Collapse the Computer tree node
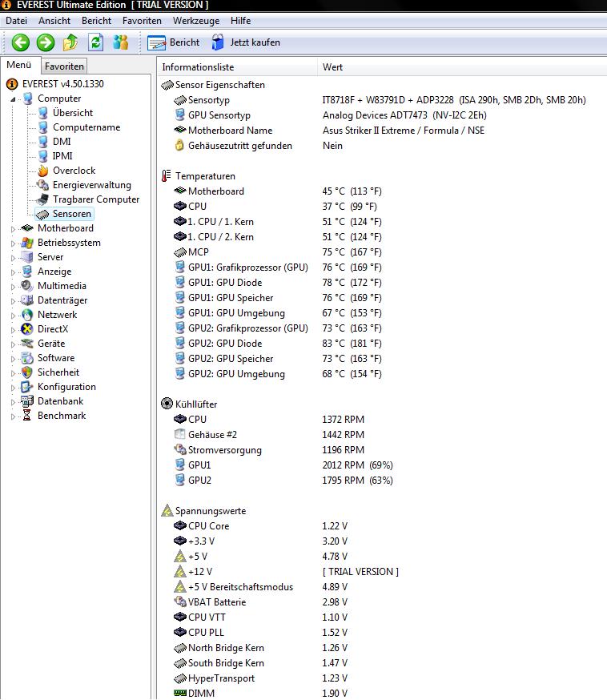 [13, 99]
